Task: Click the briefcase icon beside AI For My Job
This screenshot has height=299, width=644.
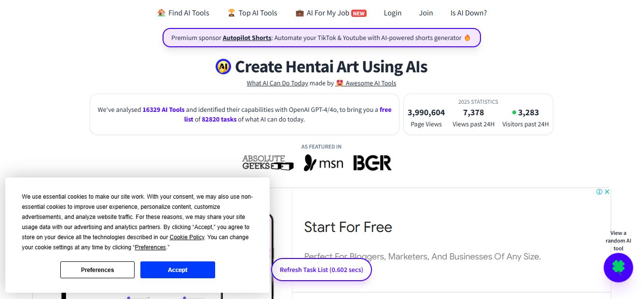Action: click(x=300, y=13)
